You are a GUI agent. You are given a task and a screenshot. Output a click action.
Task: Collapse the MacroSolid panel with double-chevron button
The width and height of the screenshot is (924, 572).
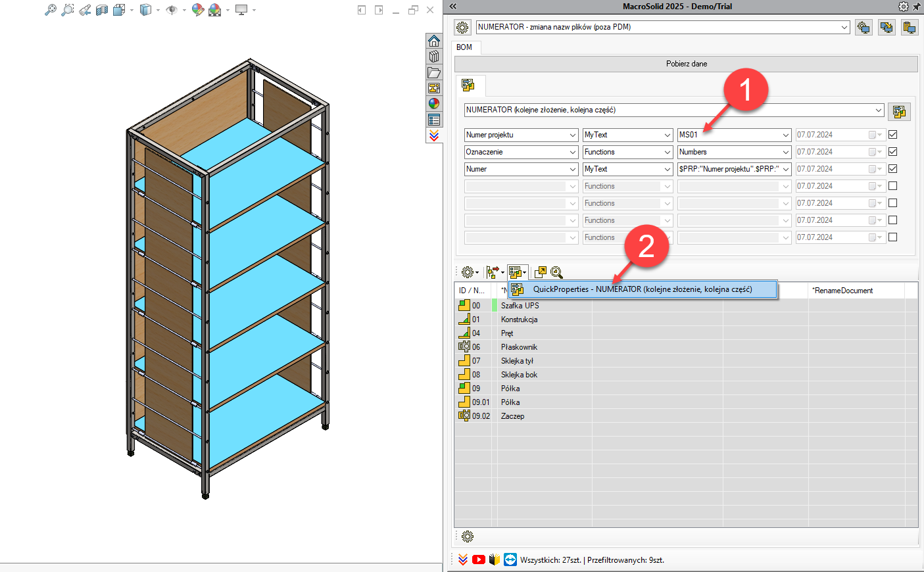[453, 6]
